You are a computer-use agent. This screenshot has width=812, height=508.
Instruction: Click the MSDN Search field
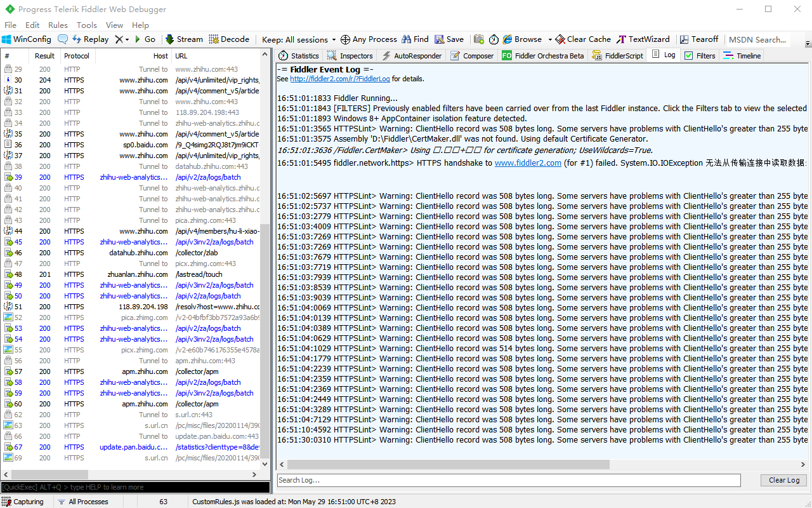click(x=757, y=39)
